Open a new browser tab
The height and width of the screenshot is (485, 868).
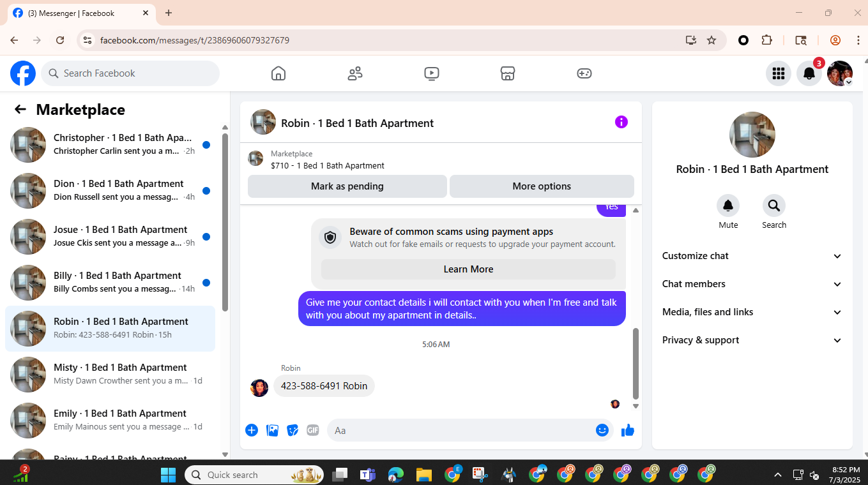169,13
